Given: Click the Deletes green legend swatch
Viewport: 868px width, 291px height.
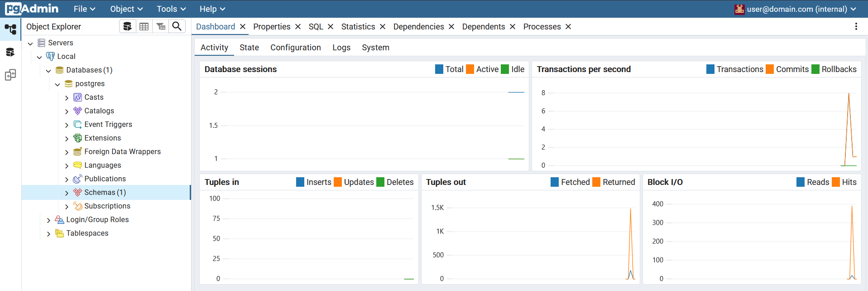Looking at the screenshot, I should coord(380,182).
